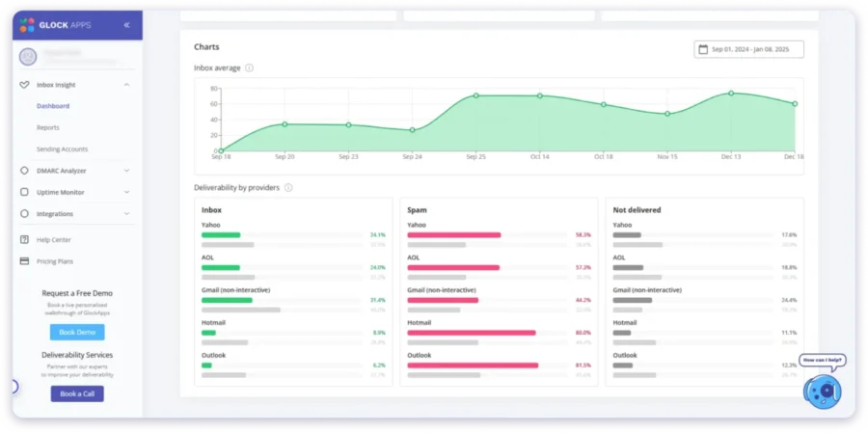The width and height of the screenshot is (868, 433).
Task: Click the Pricing Plans card icon
Action: 24,261
